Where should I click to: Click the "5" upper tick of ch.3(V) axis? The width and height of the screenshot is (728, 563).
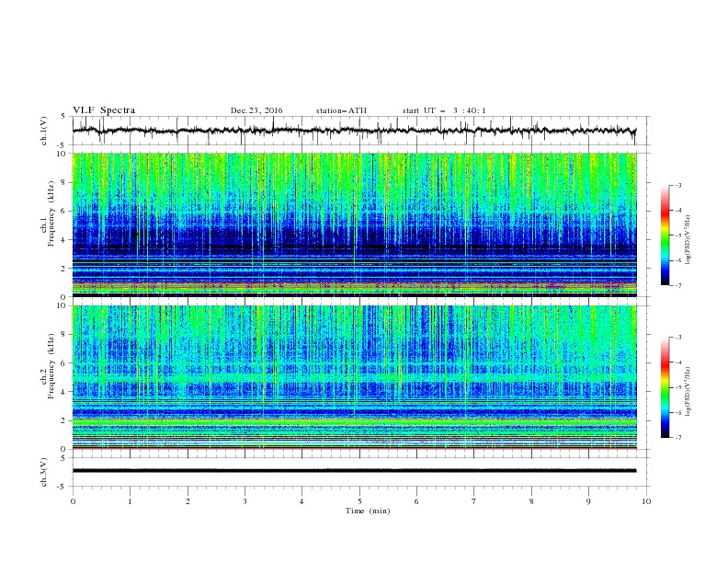(x=64, y=457)
